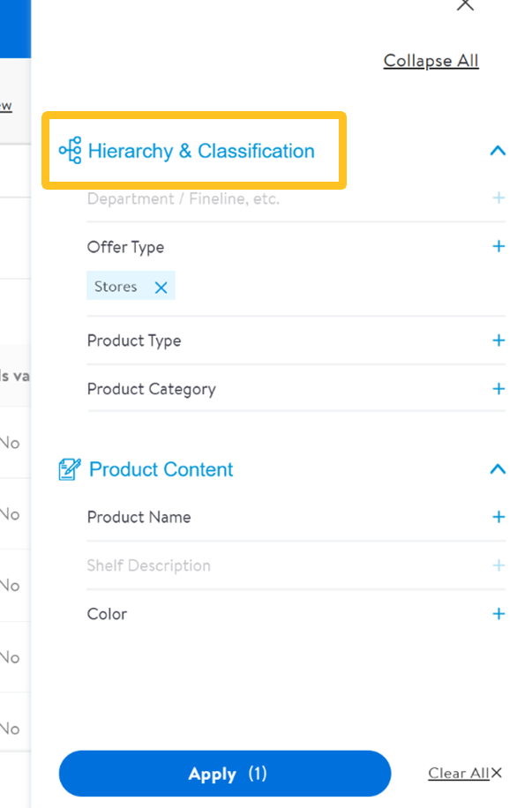Screen dimensions: 532x808
Task: Click the Product Content heading text
Action: point(161,469)
